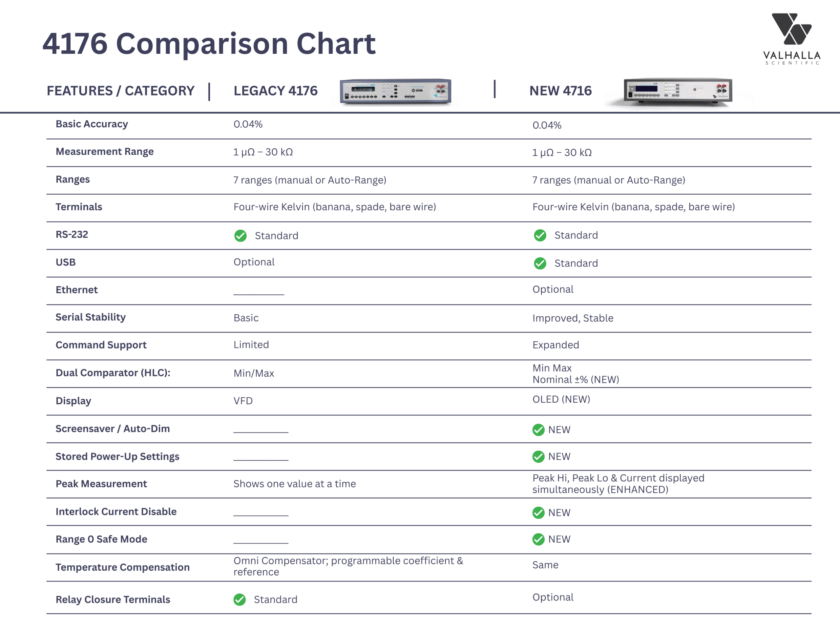Select the LEGACY 4176 column header
The height and width of the screenshot is (630, 840).
pyautogui.click(x=275, y=91)
